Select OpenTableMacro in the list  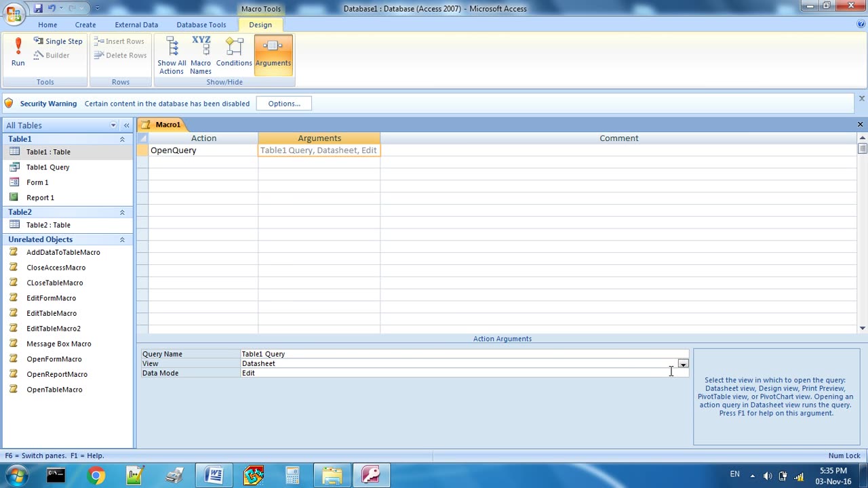pos(67,390)
